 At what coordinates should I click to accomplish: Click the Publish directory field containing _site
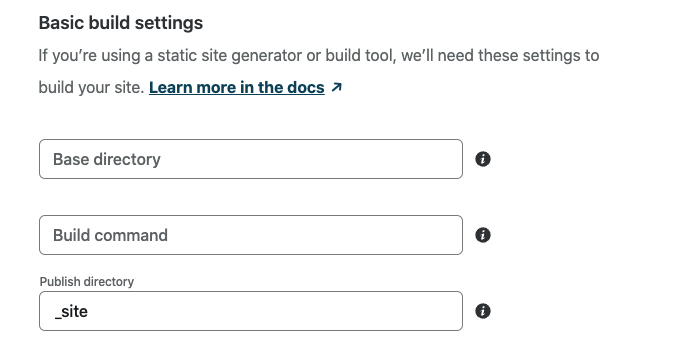pos(251,311)
